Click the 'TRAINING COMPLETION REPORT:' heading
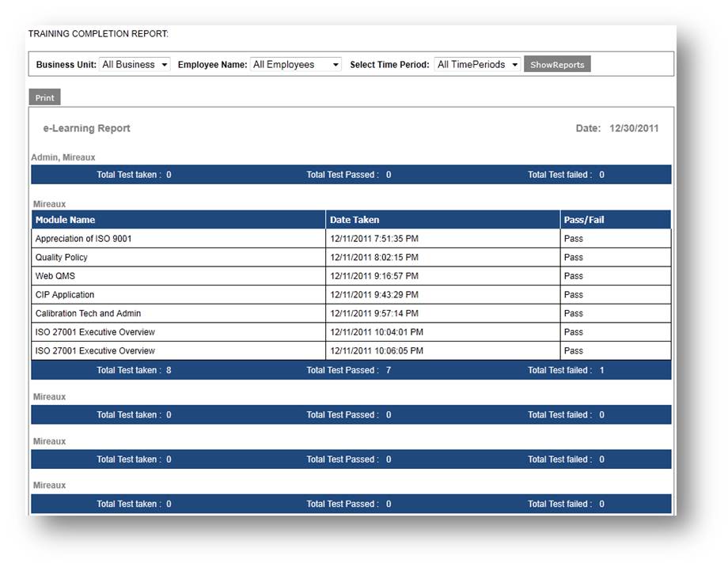Viewport: 728px width, 567px height. [98, 34]
